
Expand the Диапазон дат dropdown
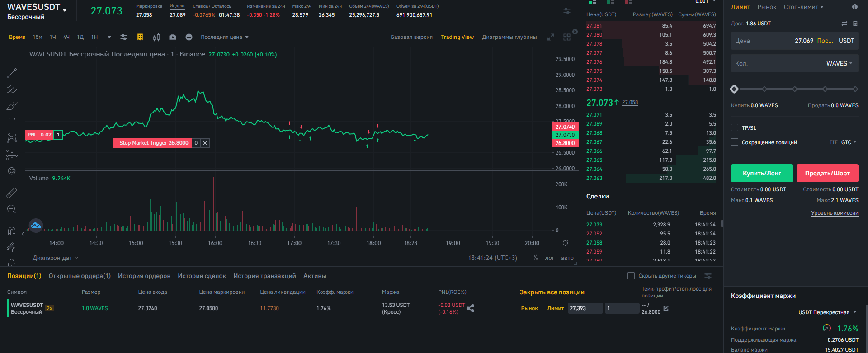click(x=56, y=258)
